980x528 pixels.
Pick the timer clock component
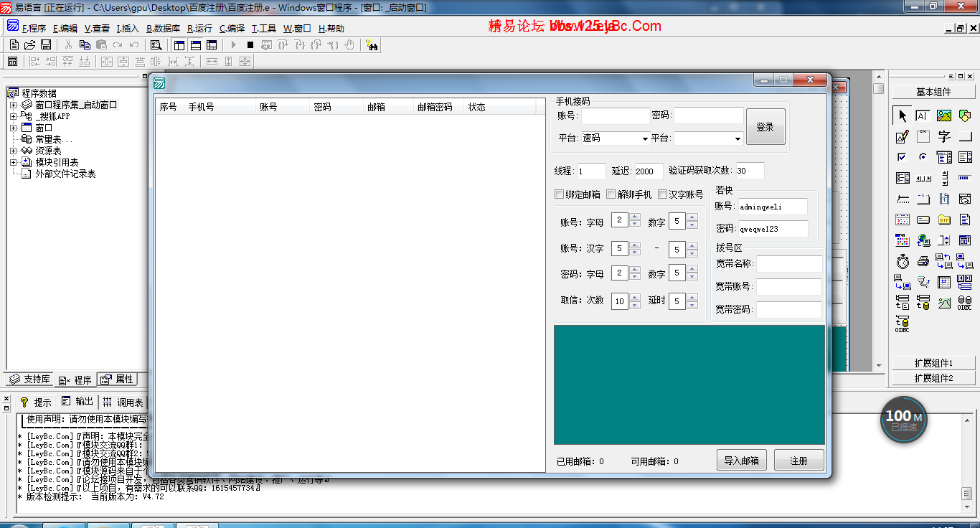point(903,261)
